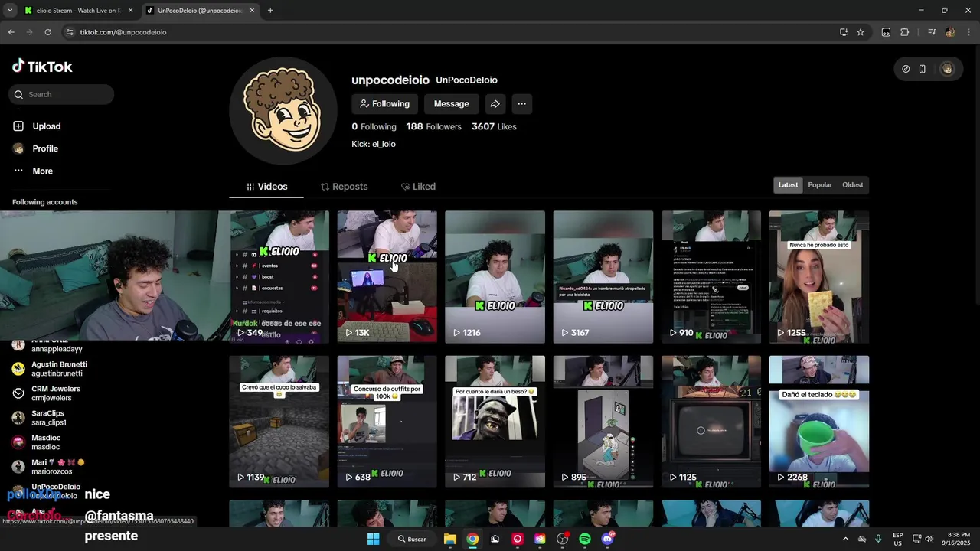
Task: Send a Message to unpocodeioio
Action: click(x=451, y=104)
